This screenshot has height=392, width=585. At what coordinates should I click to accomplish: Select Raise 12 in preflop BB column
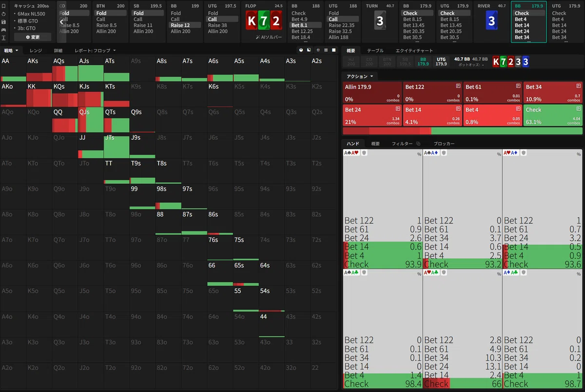coord(185,25)
